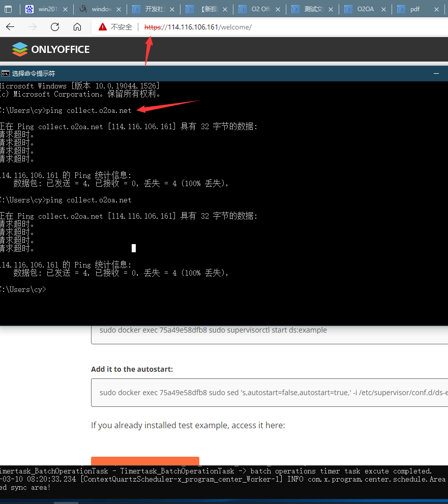Click the Microsoft Windows version line

79,86
